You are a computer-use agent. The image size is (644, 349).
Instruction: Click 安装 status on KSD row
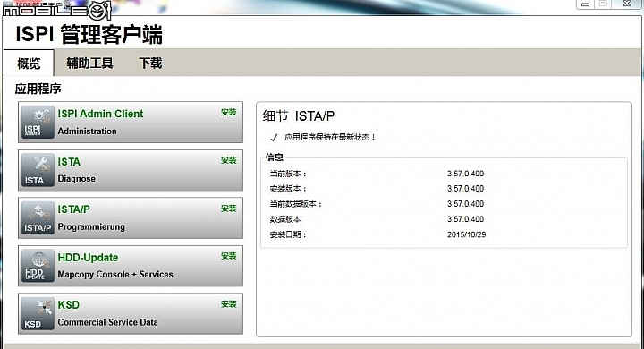pos(229,303)
